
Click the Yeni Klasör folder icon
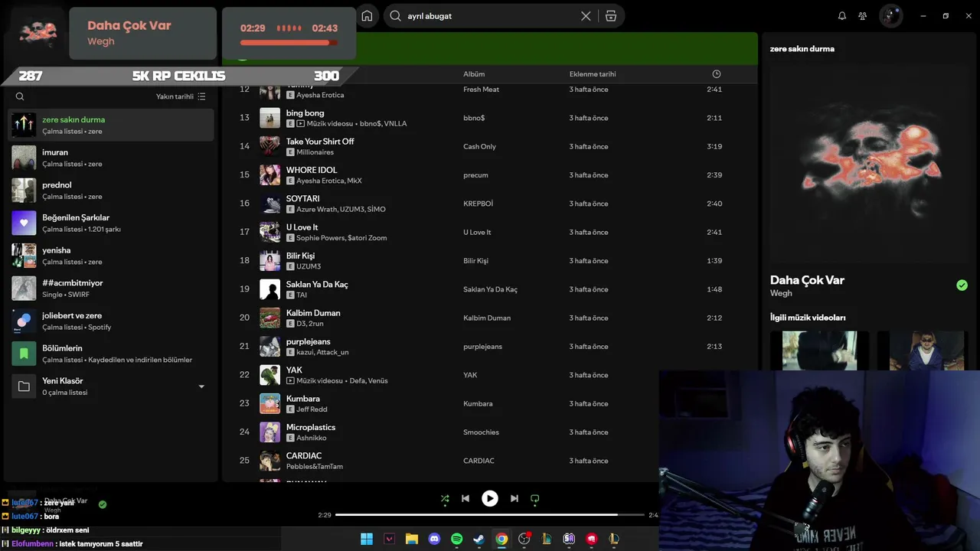(x=24, y=386)
